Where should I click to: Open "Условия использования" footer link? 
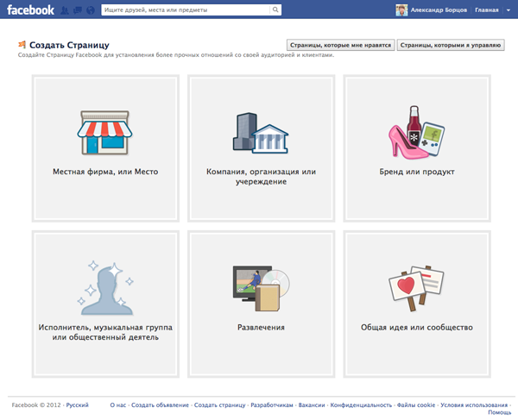[x=474, y=404]
